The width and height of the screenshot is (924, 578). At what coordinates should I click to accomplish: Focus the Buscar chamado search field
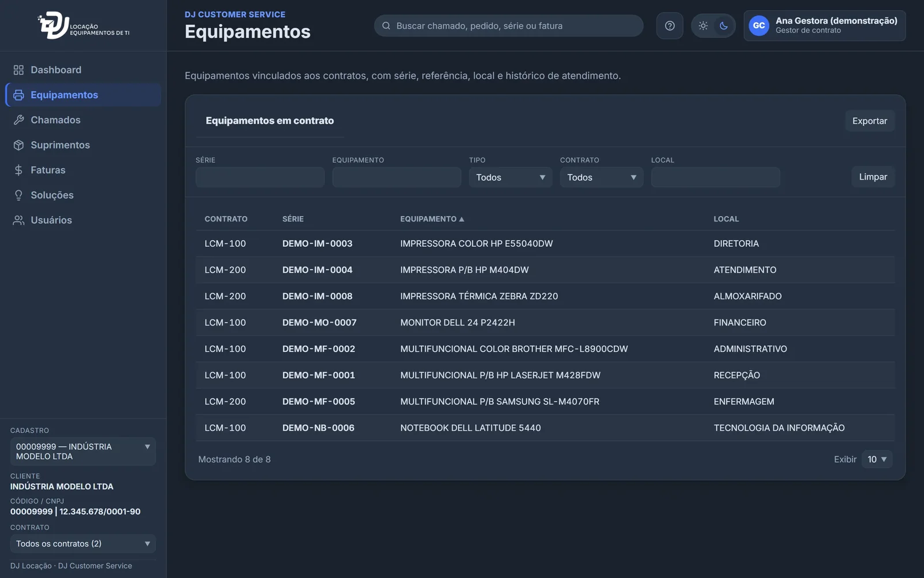[509, 25]
